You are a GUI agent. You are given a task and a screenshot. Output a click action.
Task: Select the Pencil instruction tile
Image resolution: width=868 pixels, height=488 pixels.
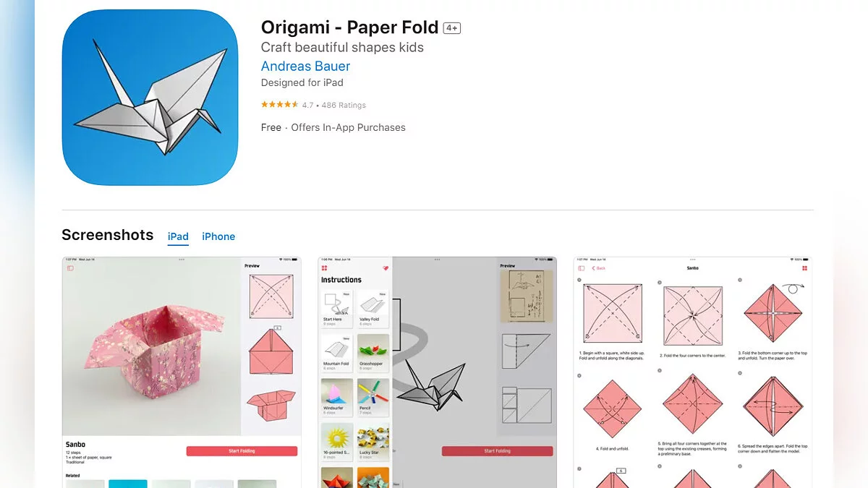[x=373, y=397]
